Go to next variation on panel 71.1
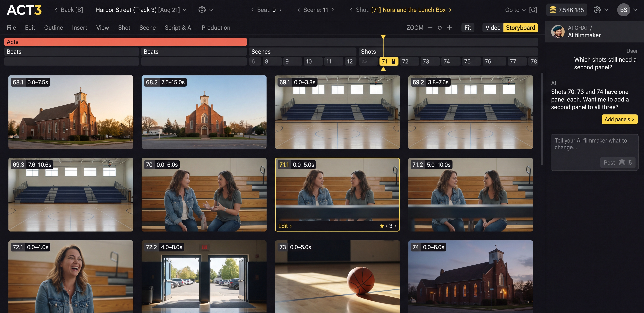The width and height of the screenshot is (644, 313). point(395,226)
